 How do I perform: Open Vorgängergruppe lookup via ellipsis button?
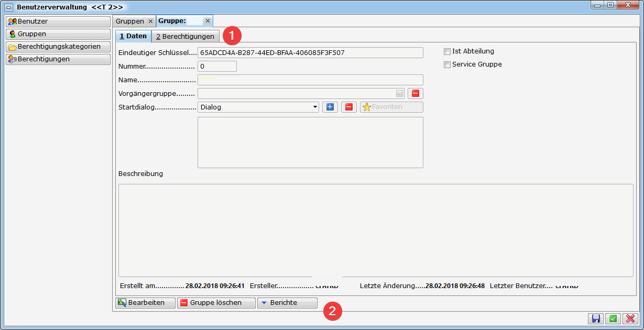(400, 94)
